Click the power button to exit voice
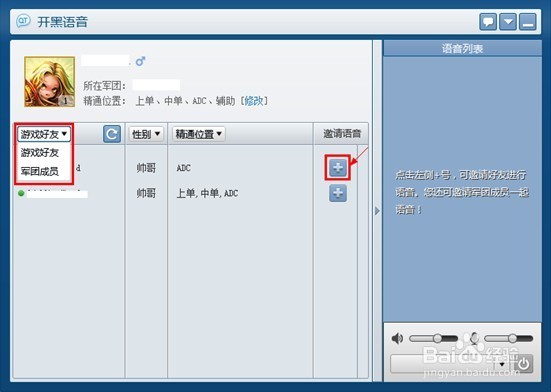 coord(524,364)
